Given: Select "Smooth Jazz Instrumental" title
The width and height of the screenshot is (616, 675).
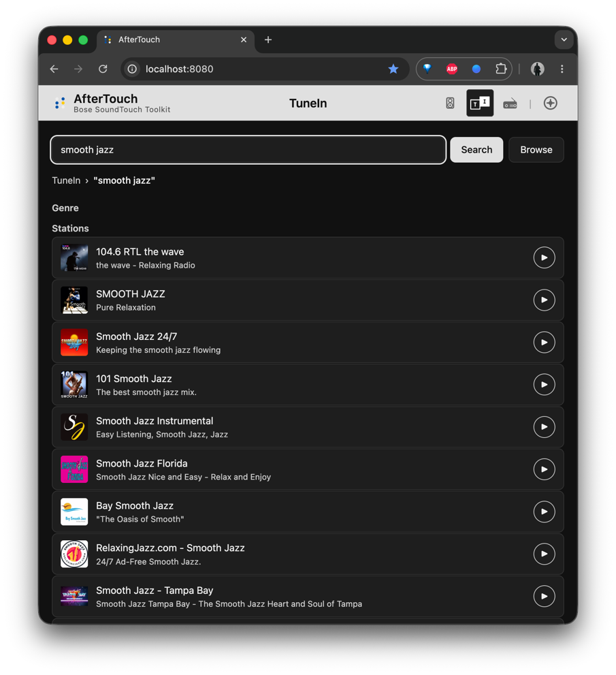Looking at the screenshot, I should 155,421.
